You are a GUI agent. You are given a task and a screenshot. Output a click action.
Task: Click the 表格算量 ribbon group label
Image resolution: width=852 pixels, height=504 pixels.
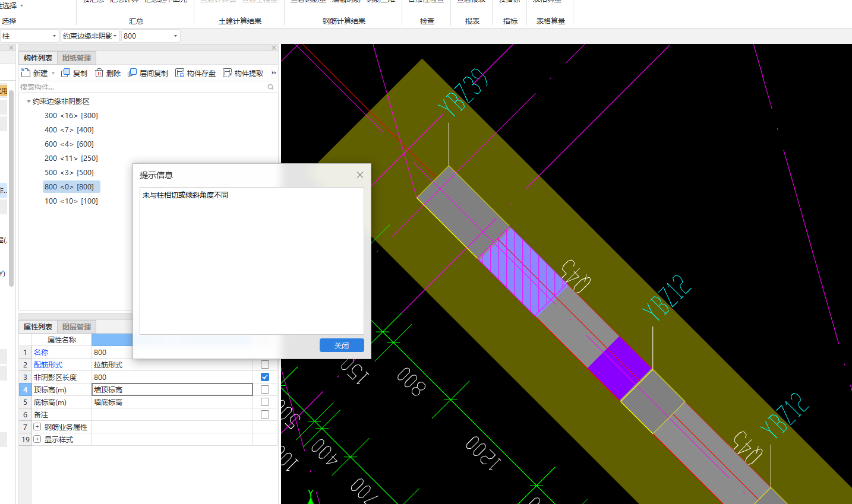551,21
